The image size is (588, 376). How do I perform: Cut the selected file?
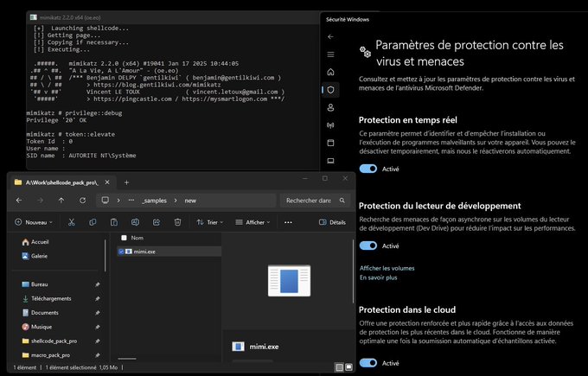[x=71, y=222]
